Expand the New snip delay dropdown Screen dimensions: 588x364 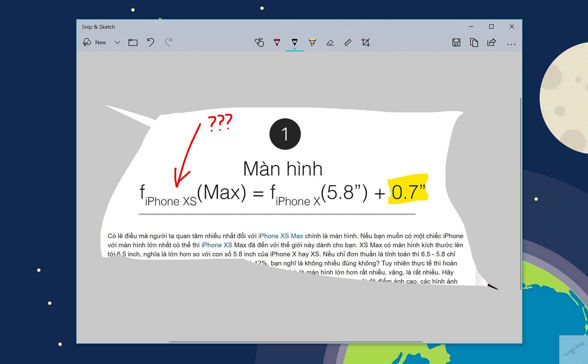pos(117,42)
